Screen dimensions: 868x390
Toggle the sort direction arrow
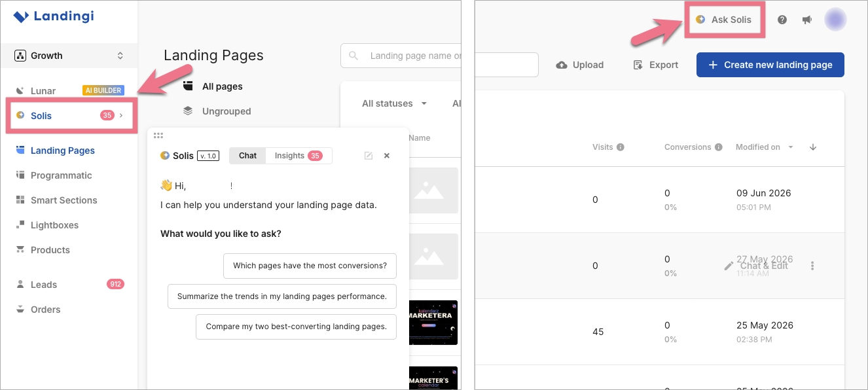[x=813, y=147]
